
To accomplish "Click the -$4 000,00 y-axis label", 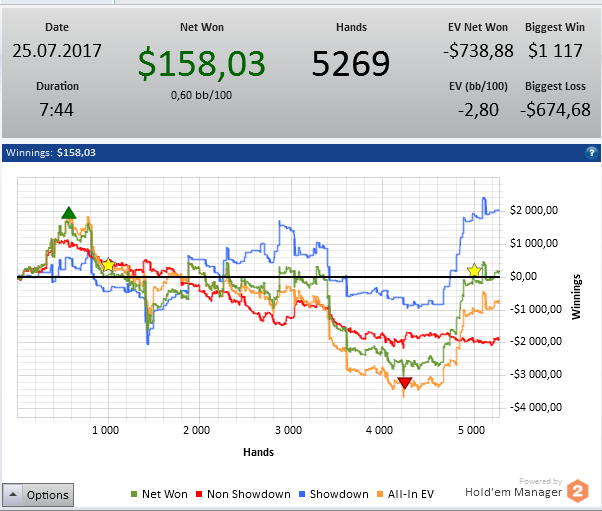I will pos(536,407).
